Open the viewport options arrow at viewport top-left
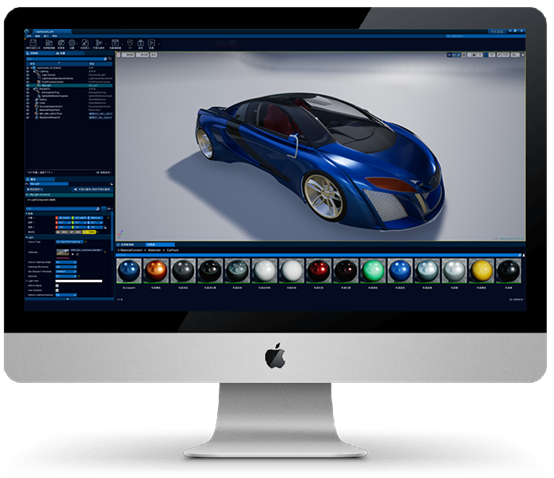This screenshot has width=554, height=478. click(x=118, y=55)
